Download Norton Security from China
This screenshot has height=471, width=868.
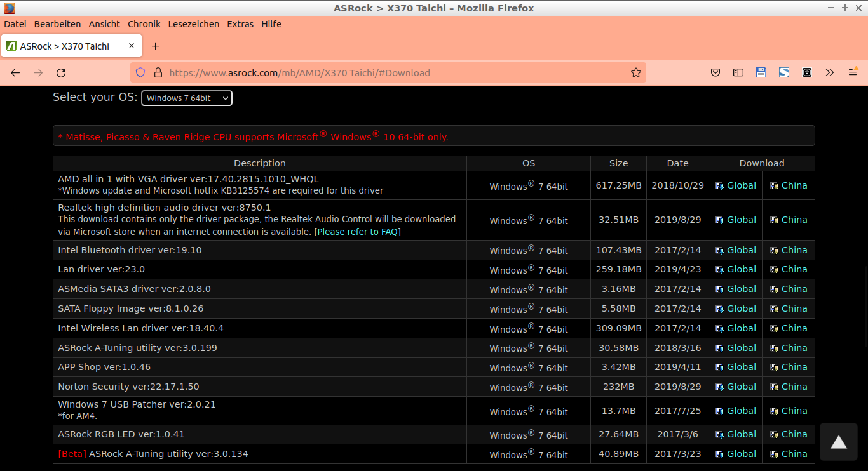[x=794, y=387]
